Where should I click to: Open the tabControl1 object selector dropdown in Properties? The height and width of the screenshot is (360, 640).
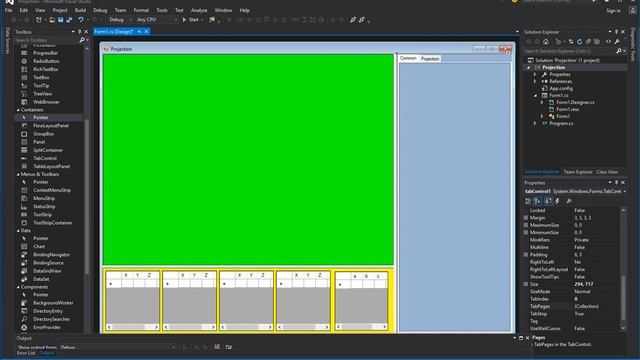tap(624, 191)
